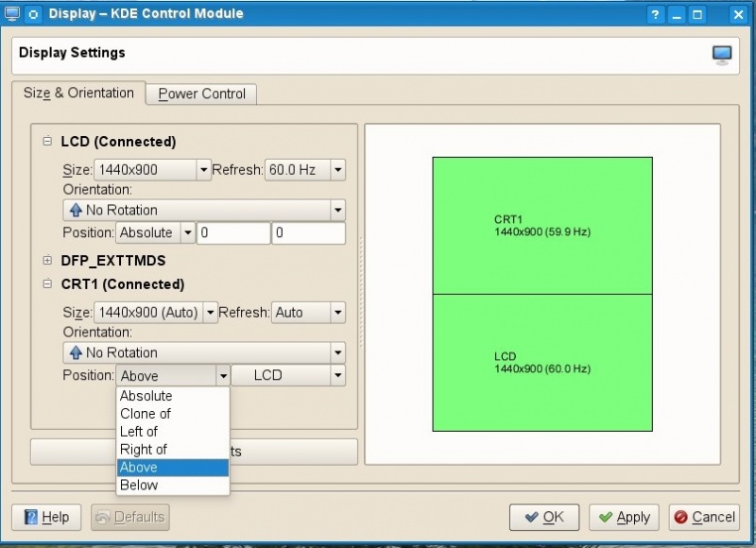Screen dimensions: 756x548
Task: Select 'Below' in the position list
Action: [x=139, y=486]
